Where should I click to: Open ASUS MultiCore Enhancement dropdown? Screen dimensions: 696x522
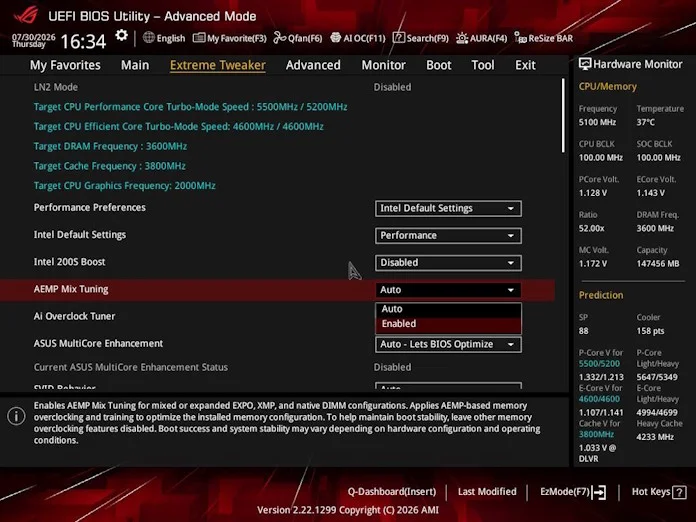pyautogui.click(x=448, y=344)
